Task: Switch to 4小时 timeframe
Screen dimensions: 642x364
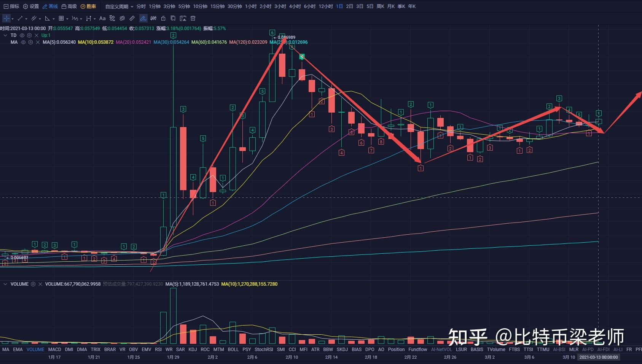Action: (x=295, y=6)
